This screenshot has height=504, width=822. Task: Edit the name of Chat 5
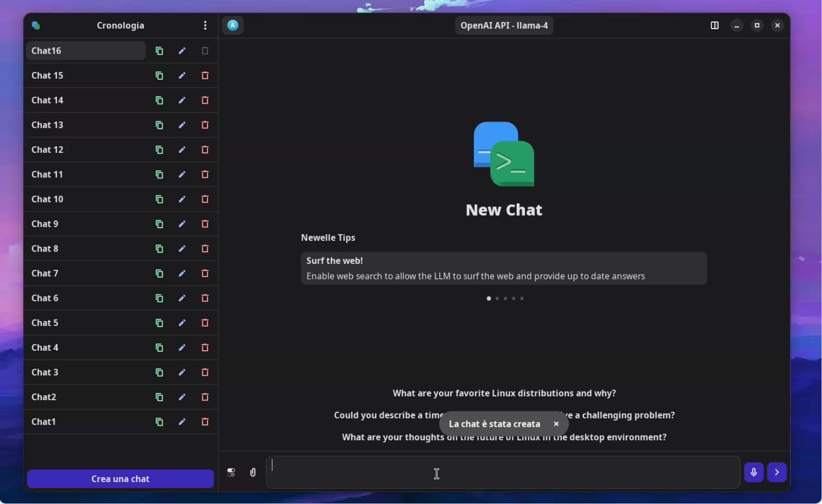182,323
